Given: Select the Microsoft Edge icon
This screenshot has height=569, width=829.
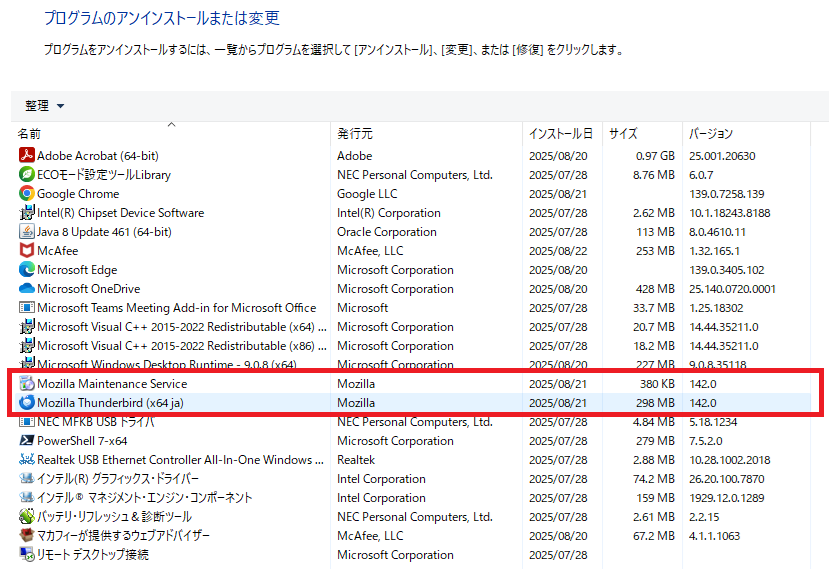Looking at the screenshot, I should click(27, 270).
